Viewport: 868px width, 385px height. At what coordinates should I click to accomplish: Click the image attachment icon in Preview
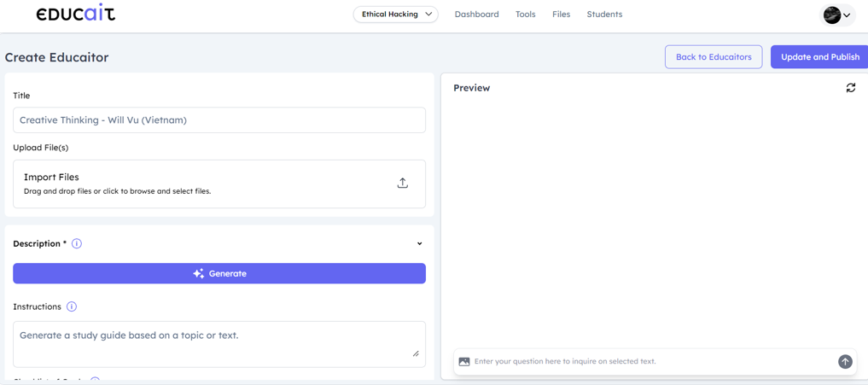[464, 362]
